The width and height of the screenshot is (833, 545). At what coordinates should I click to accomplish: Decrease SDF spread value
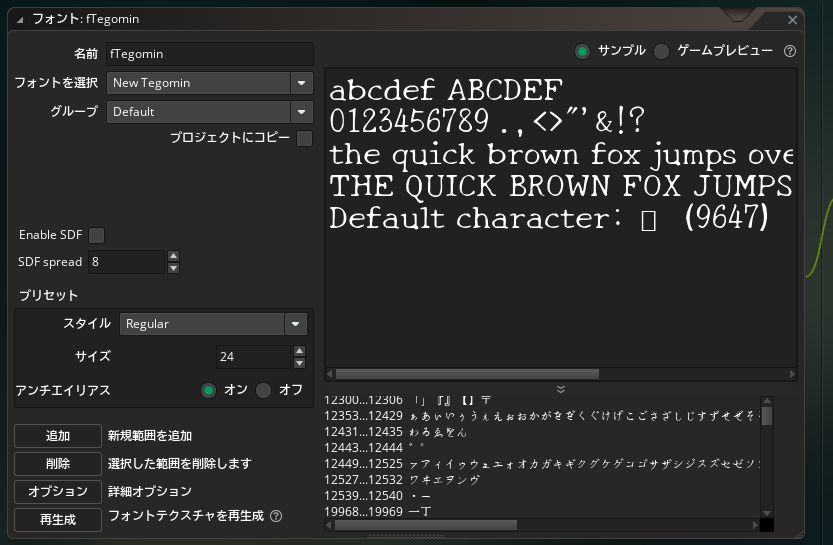tap(173, 268)
